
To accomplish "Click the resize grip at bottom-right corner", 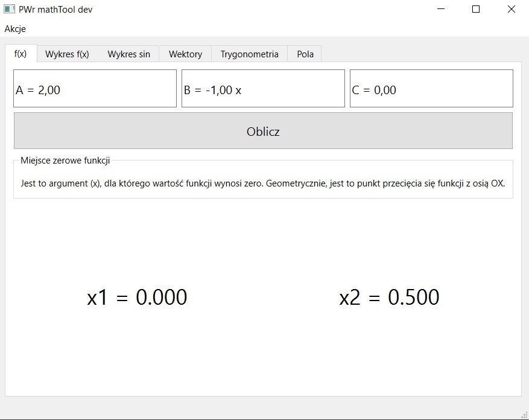I will coord(524,415).
